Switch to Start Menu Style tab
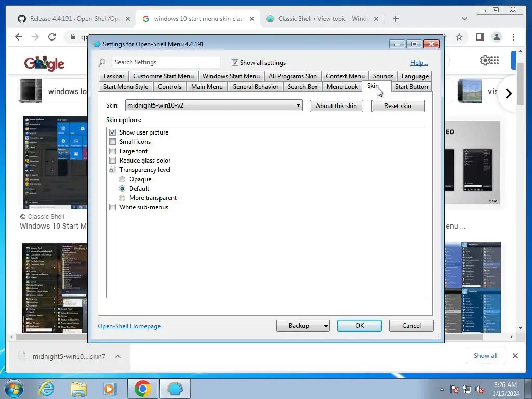The width and height of the screenshot is (532, 399). pyautogui.click(x=126, y=87)
